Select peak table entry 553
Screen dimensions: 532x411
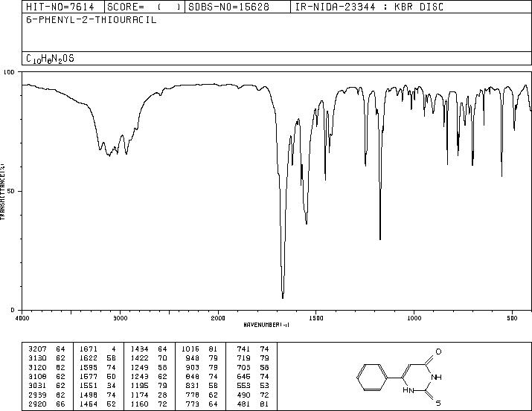click(253, 386)
